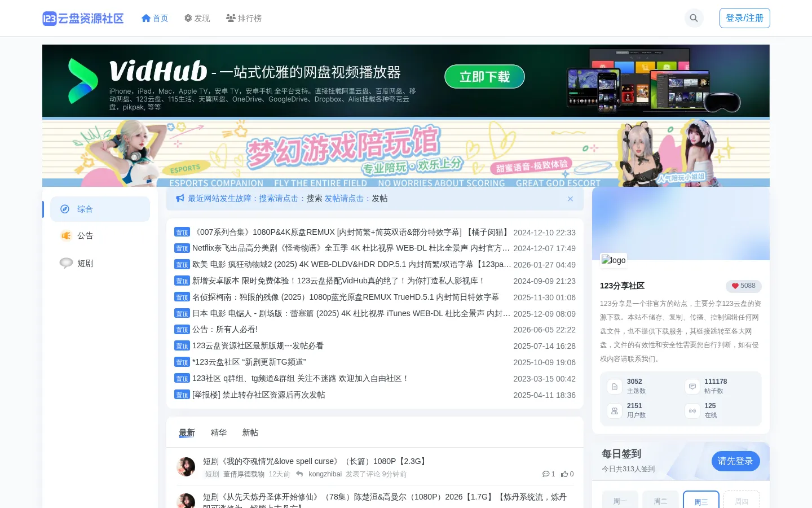
Task: Open pinned post 123云盘资源社区最新版规
Action: pos(258,345)
